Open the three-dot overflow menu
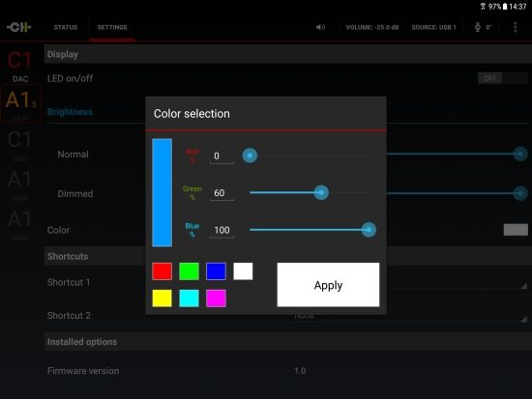Viewport: 532px width, 399px height. pos(515,27)
